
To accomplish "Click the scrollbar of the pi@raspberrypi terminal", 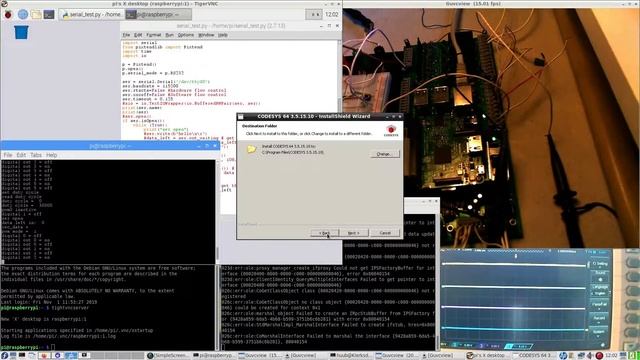I will (x=218, y=211).
